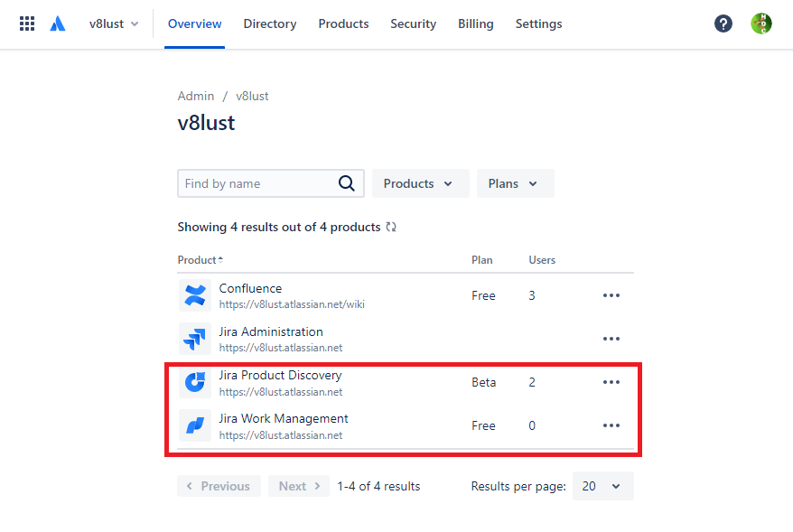Image resolution: width=793 pixels, height=532 pixels.
Task: Click the search magnifier icon
Action: (x=347, y=183)
